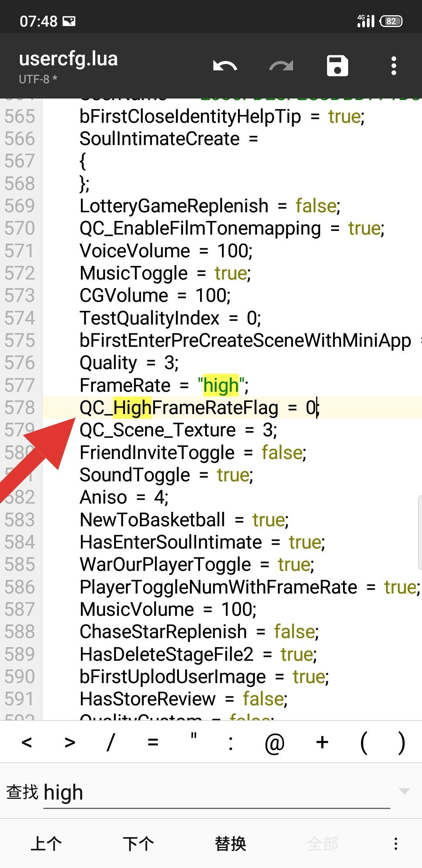Go to previous match with 上个
This screenshot has height=868, width=422.
[x=46, y=843]
